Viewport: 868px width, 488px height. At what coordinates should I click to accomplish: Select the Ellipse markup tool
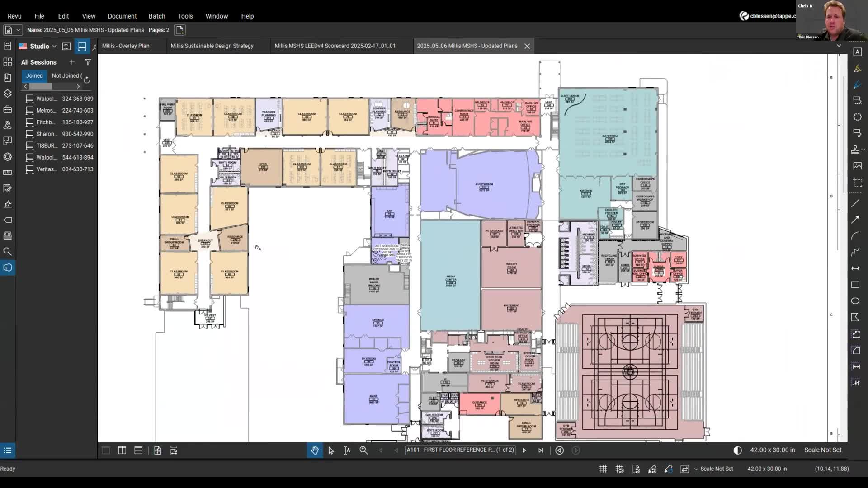click(x=855, y=301)
